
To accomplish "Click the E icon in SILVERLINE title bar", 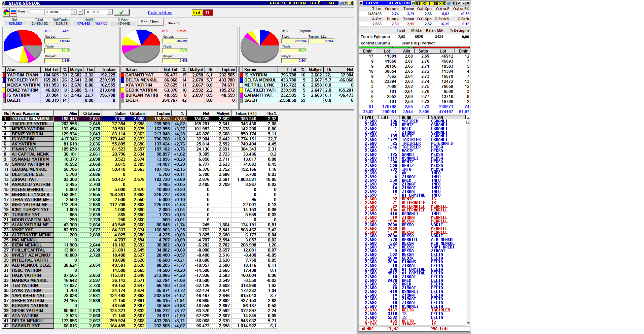I will (454, 3).
